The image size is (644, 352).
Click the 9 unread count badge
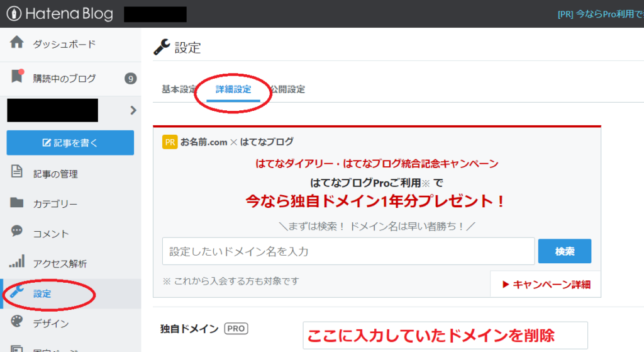131,79
